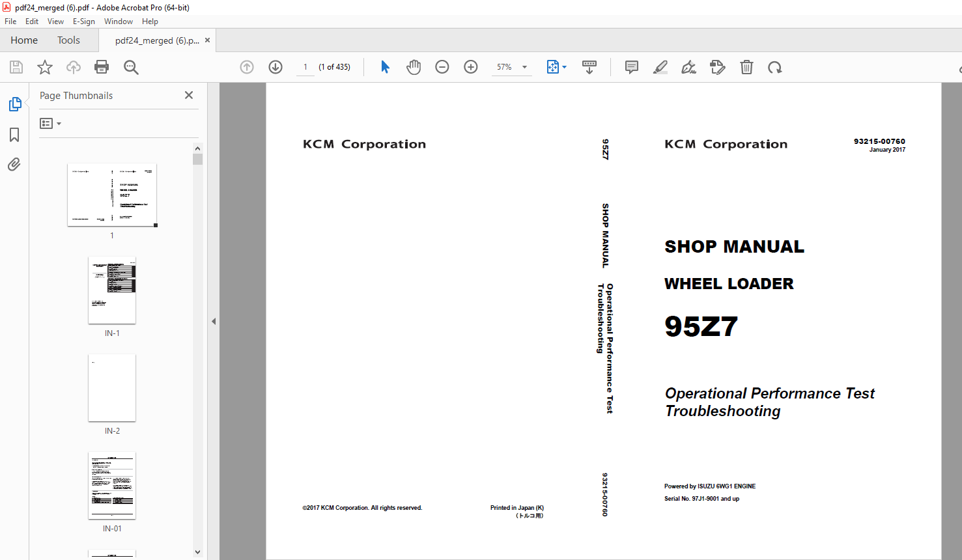Open the thumbnails options menu dropdown
962x560 pixels.
pos(50,124)
